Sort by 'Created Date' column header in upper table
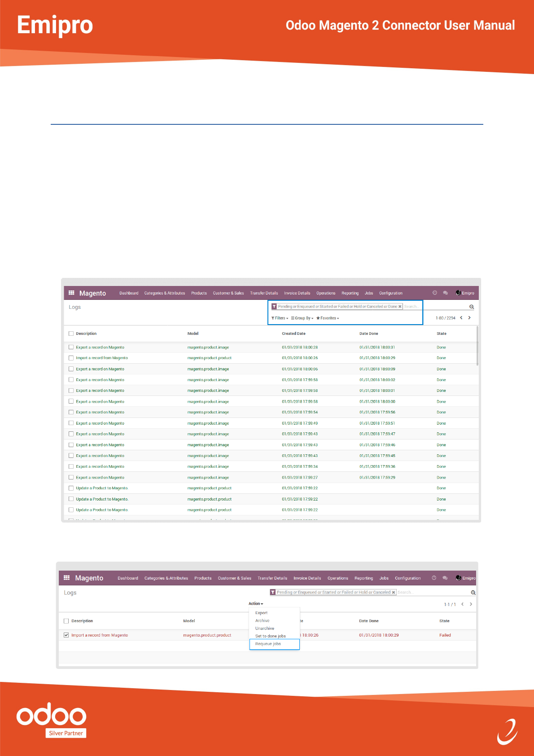The image size is (534, 756). pyautogui.click(x=293, y=334)
